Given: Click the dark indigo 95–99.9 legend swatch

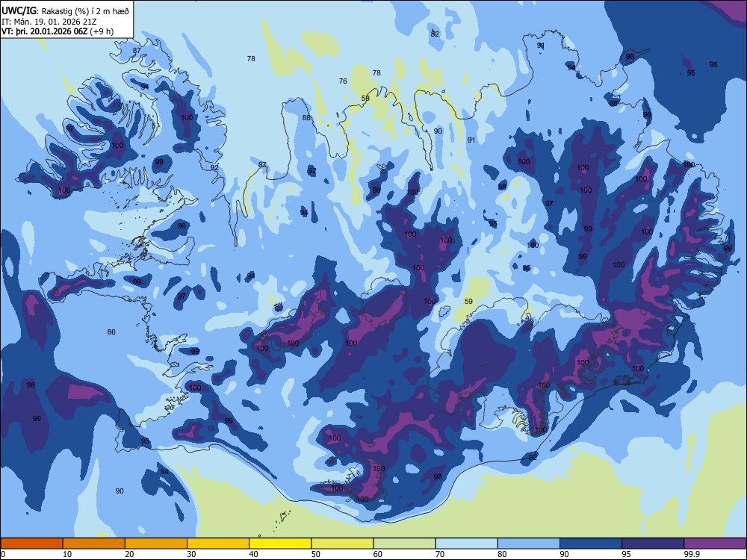Looking at the screenshot, I should pyautogui.click(x=653, y=544).
